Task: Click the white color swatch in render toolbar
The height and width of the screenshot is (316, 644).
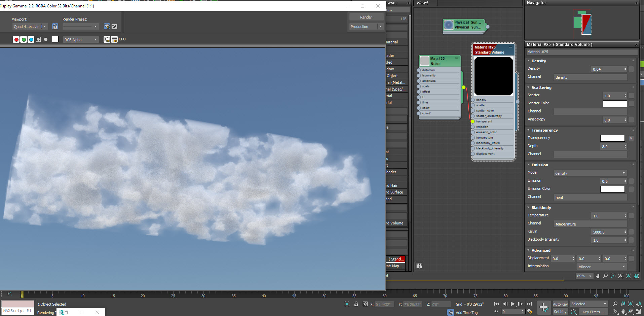Action: 55,39
